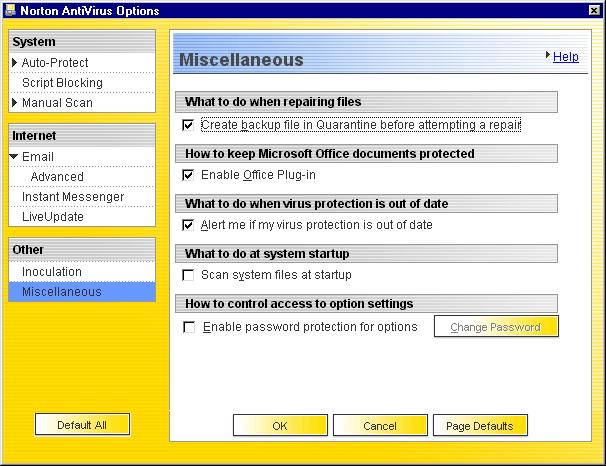Enable password protection for options
The image size is (606, 466).
(x=188, y=327)
